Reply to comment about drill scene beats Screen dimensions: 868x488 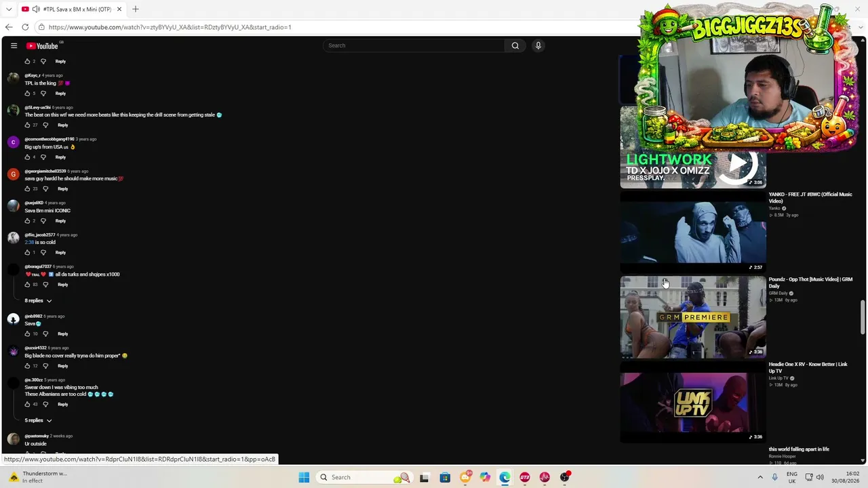tap(62, 125)
